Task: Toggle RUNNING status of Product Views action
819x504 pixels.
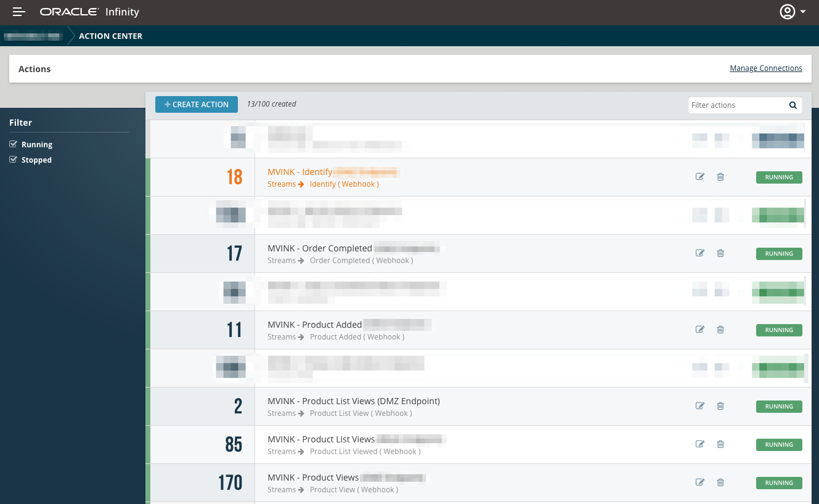Action: pyautogui.click(x=779, y=483)
